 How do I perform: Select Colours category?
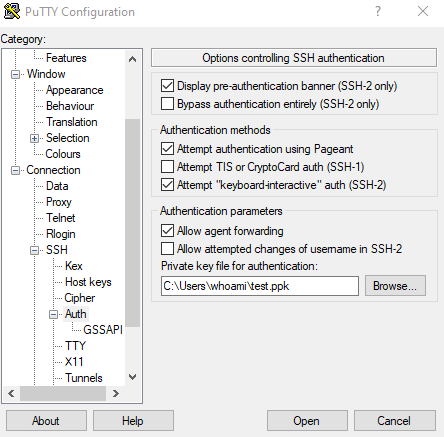pyautogui.click(x=63, y=154)
